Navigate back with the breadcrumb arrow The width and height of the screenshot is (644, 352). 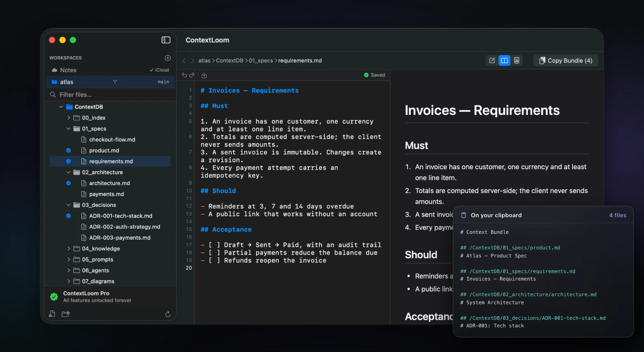(x=184, y=60)
